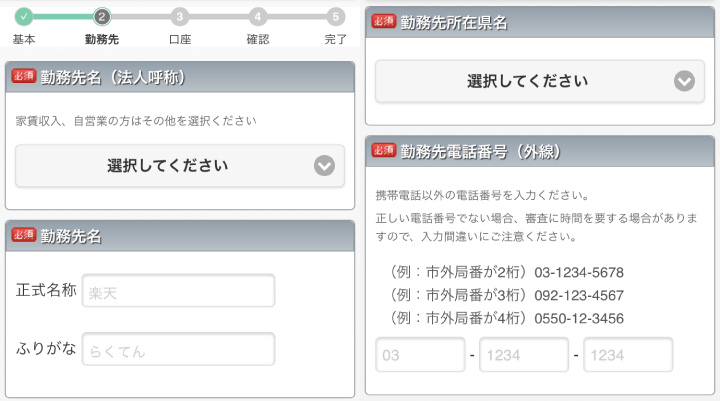The image size is (720, 401).
Task: Open the 勤務先名（法人呼称） dropdown
Action: coord(180,165)
